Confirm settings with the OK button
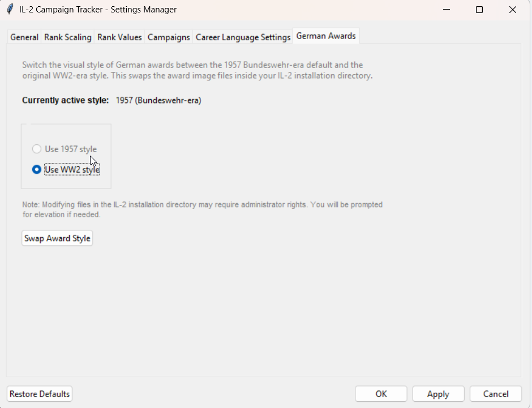The width and height of the screenshot is (532, 408). pos(381,394)
